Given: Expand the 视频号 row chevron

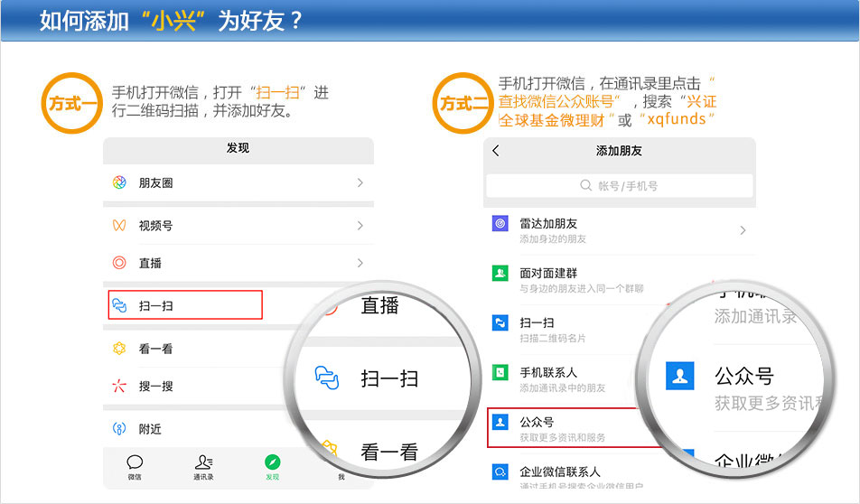Looking at the screenshot, I should pos(360,226).
